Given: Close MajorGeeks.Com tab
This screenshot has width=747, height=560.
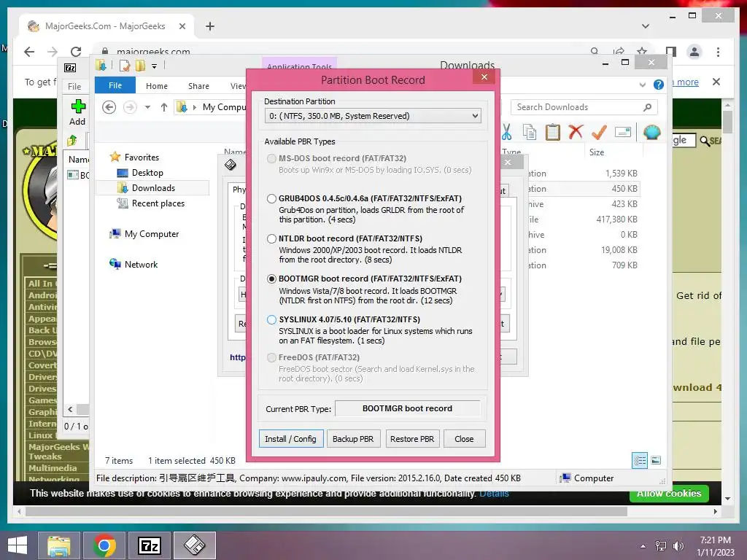Looking at the screenshot, I should click(x=182, y=26).
